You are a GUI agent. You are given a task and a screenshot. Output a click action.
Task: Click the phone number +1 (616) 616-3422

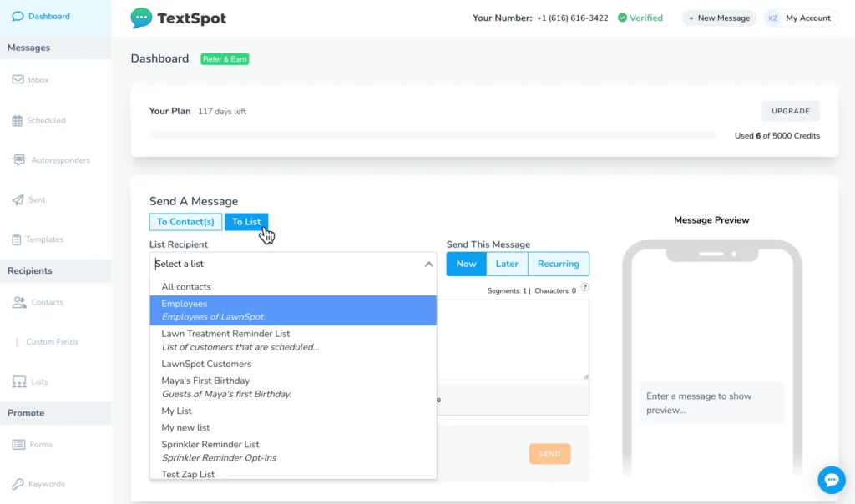pos(572,18)
